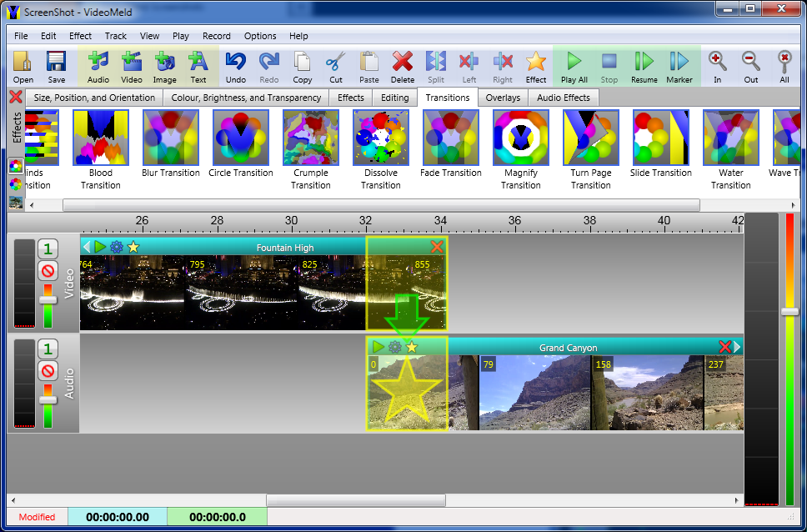The width and height of the screenshot is (807, 532).
Task: Play the Fountain High clip
Action: (100, 247)
